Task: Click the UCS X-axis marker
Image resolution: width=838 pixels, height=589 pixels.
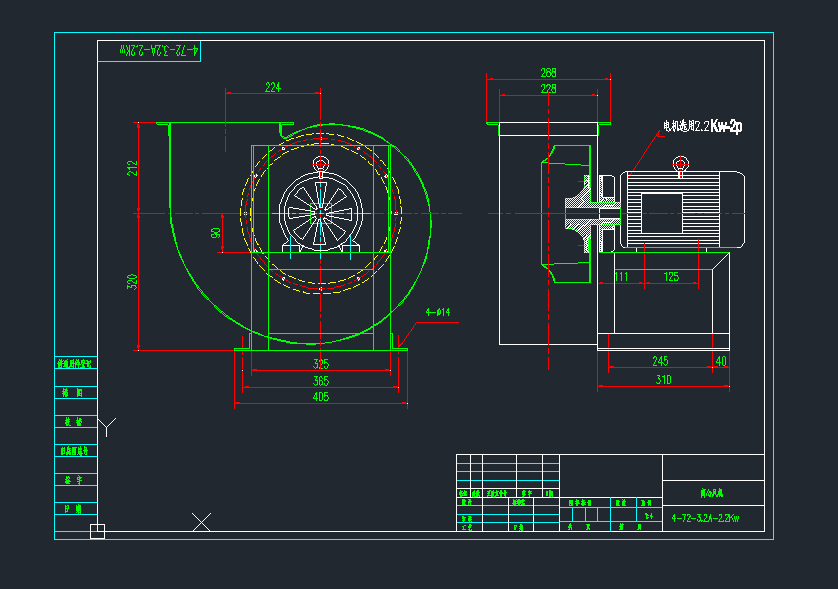Action: [x=201, y=521]
